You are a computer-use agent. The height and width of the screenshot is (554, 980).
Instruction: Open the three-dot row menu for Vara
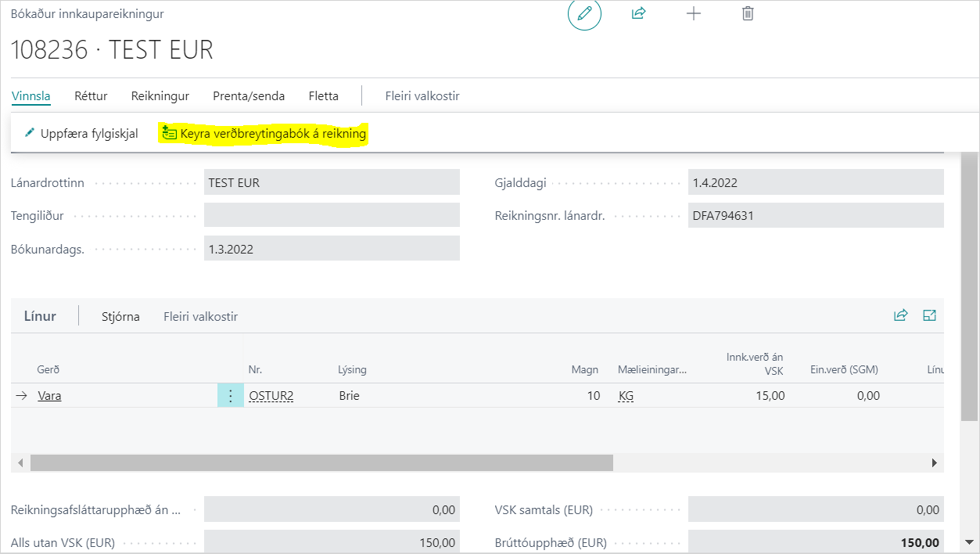[230, 396]
